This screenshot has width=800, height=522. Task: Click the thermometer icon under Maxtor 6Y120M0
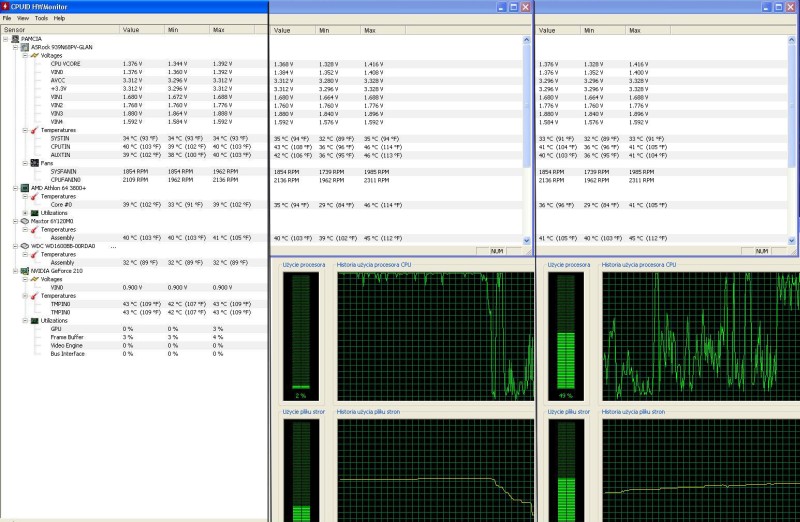pyautogui.click(x=34, y=230)
